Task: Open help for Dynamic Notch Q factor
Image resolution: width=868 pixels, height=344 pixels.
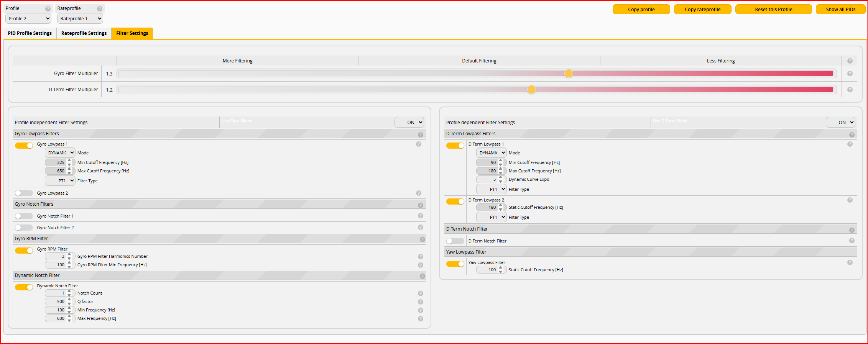Action: [x=421, y=302]
